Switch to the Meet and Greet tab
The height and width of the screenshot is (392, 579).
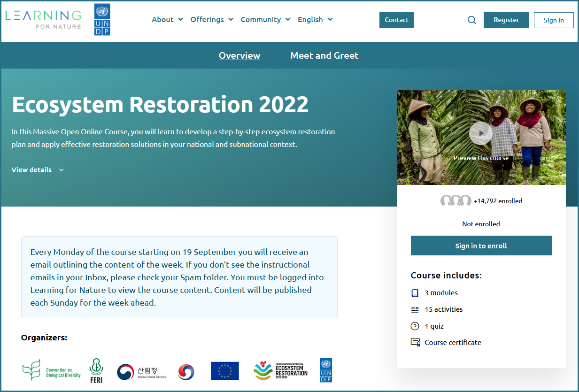(324, 55)
